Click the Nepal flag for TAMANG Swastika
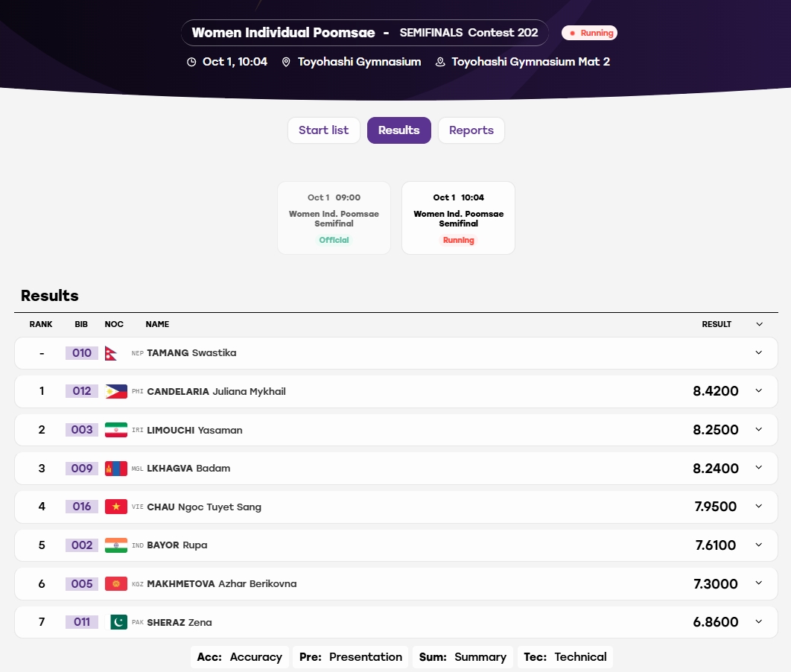This screenshot has height=672, width=791. point(111,353)
